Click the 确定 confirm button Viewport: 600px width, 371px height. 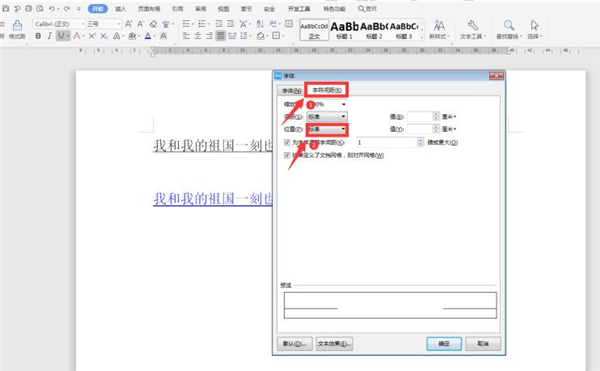point(444,344)
